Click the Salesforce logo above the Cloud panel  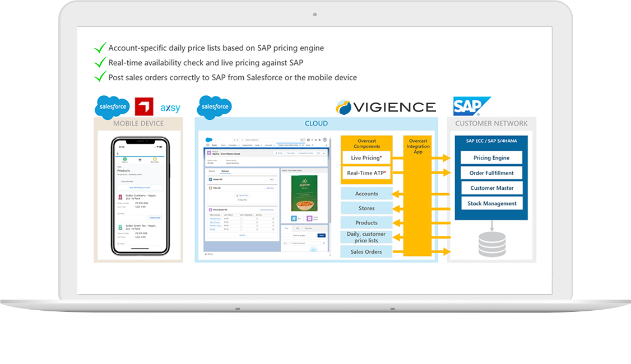(215, 107)
